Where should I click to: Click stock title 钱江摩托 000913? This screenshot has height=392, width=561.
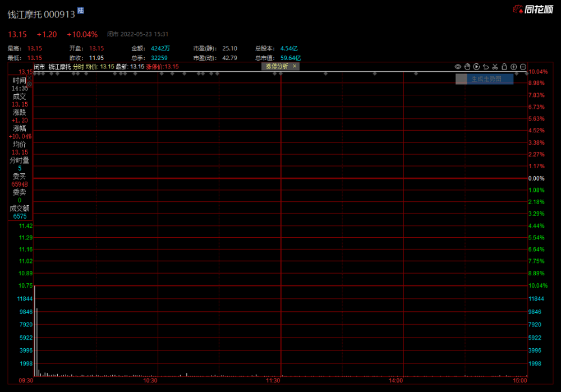pos(41,15)
